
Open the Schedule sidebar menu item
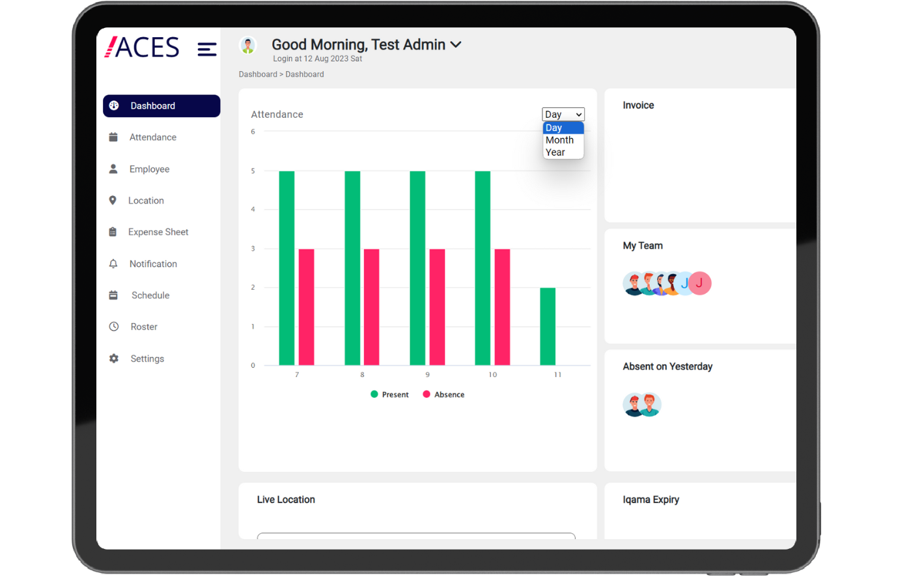pyautogui.click(x=150, y=296)
